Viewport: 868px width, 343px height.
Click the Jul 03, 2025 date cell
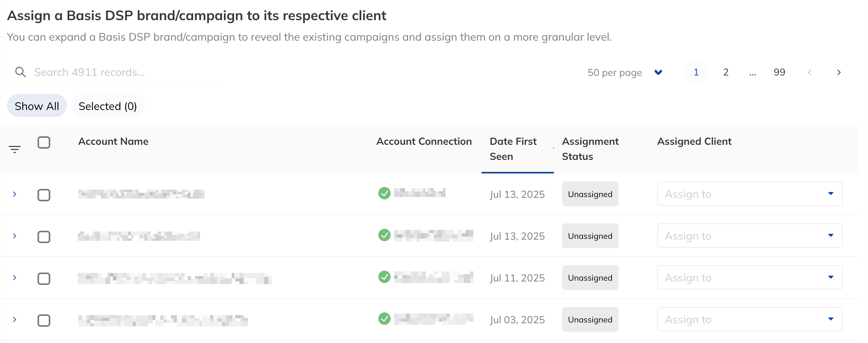click(517, 320)
